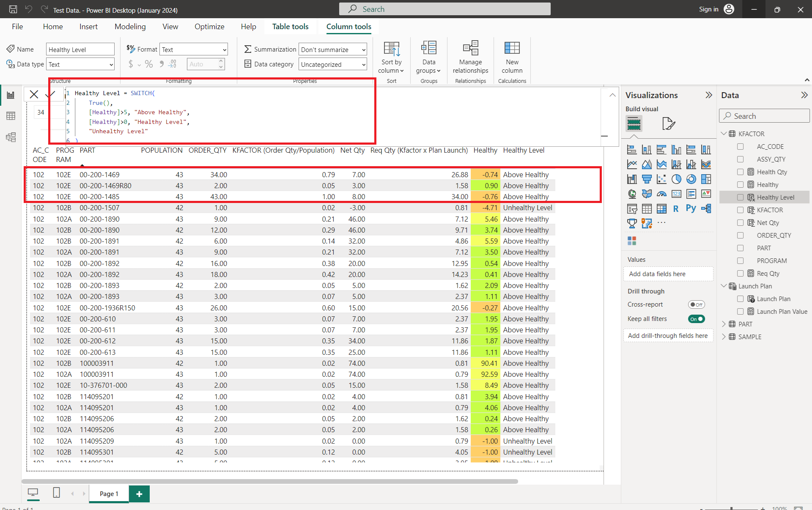Check the Launch Plan Value checkbox
812x510 pixels.
point(740,312)
